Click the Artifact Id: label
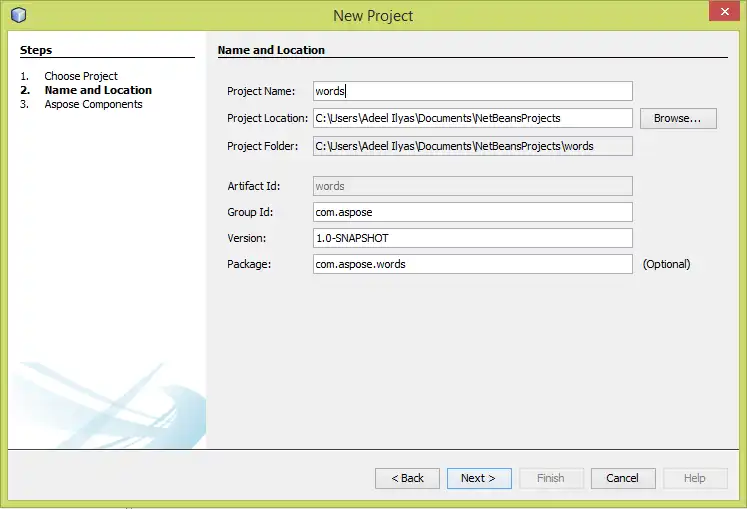This screenshot has height=509, width=747. 253,186
